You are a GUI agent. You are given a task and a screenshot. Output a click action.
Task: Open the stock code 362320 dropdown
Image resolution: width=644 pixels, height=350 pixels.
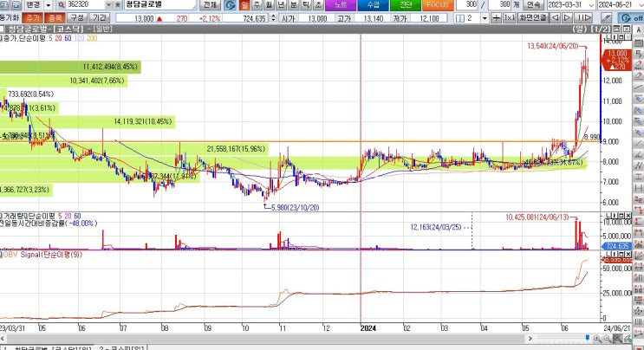click(109, 5)
